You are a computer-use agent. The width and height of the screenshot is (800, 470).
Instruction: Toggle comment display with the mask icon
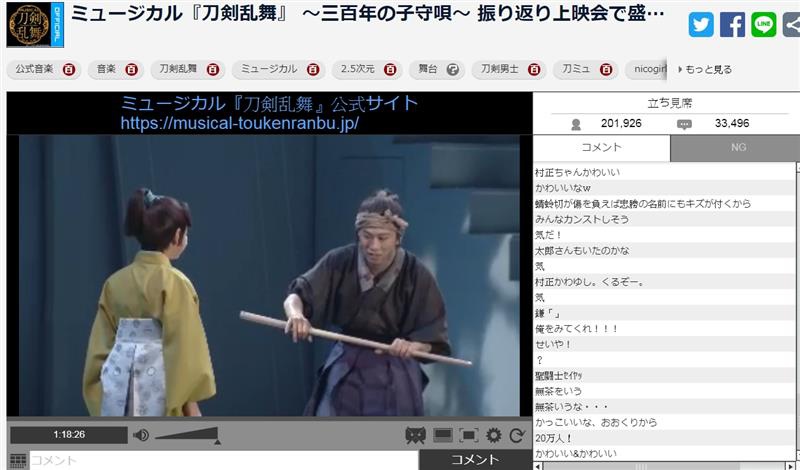coord(415,435)
